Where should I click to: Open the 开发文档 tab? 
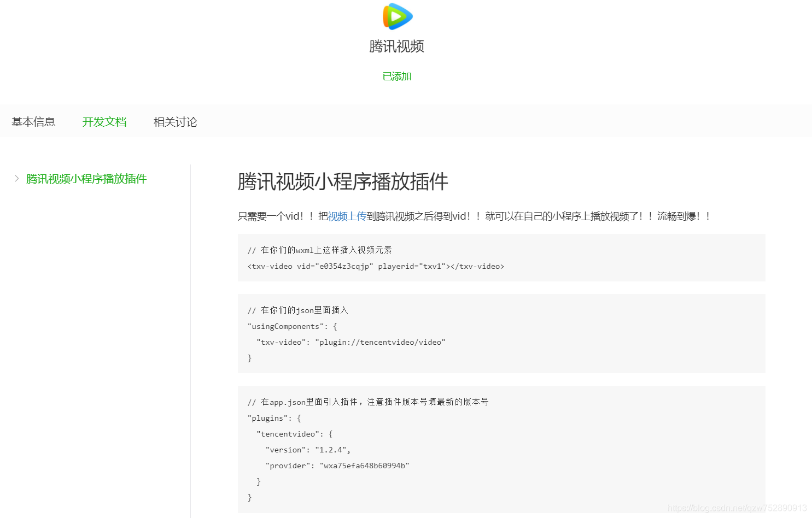click(x=104, y=122)
